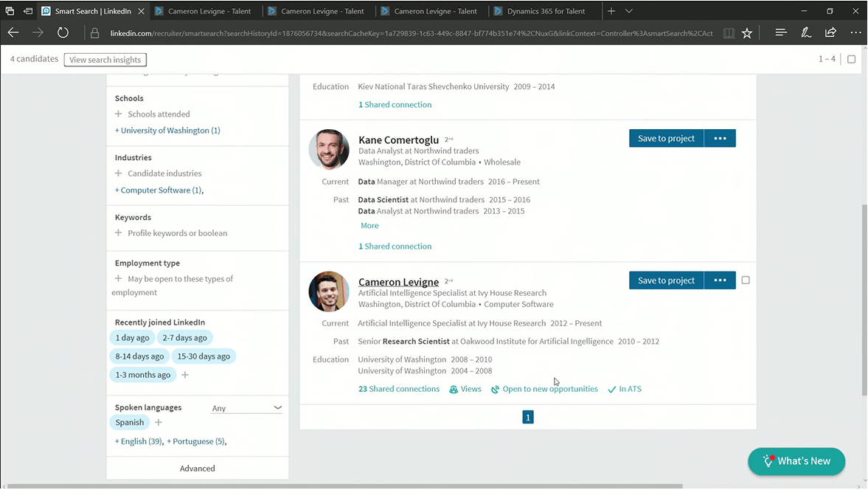Open a new browser tab
Image resolution: width=868 pixels, height=490 pixels.
611,11
